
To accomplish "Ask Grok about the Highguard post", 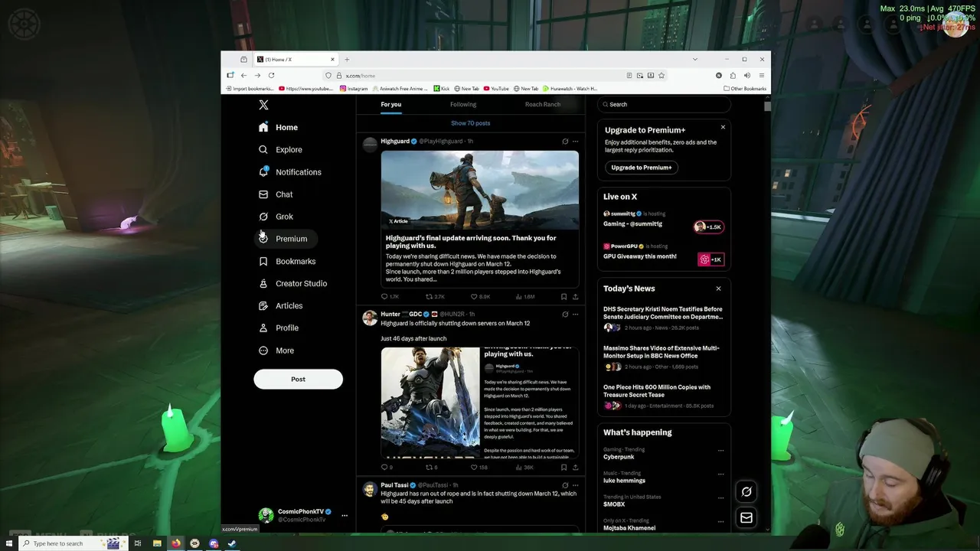I will click(565, 142).
